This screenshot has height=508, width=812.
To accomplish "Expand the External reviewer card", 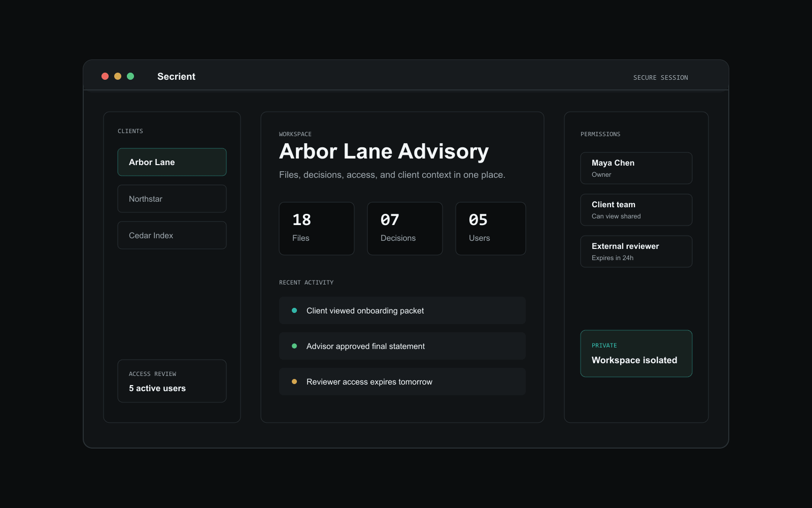I will click(636, 251).
